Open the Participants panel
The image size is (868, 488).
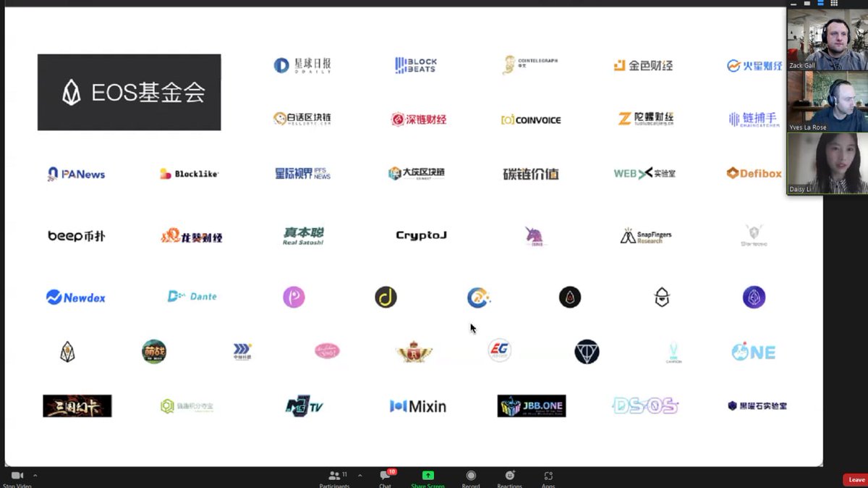[x=334, y=479]
